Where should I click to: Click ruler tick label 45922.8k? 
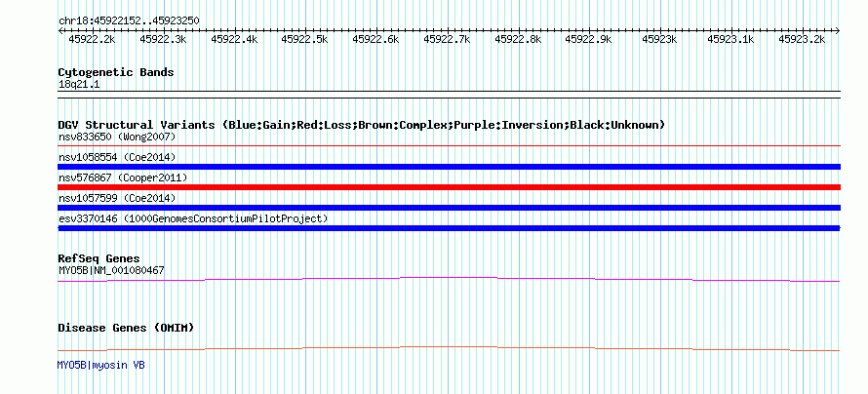point(518,39)
